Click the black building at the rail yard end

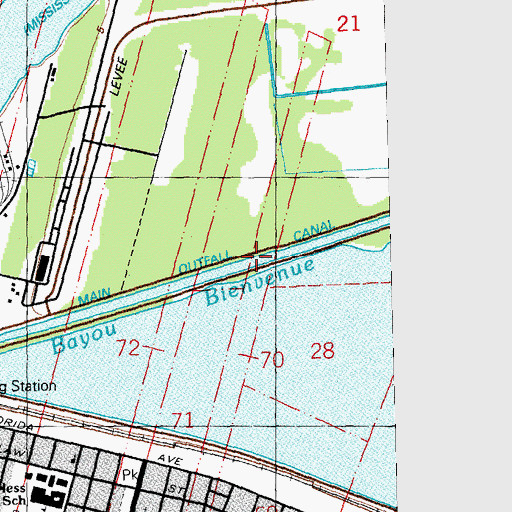pos(43,269)
